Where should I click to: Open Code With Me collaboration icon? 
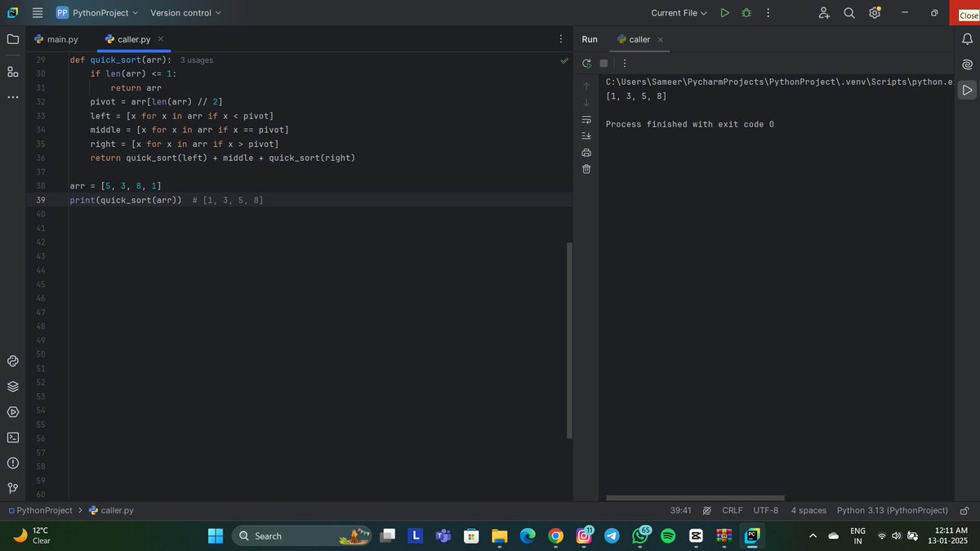(x=824, y=13)
